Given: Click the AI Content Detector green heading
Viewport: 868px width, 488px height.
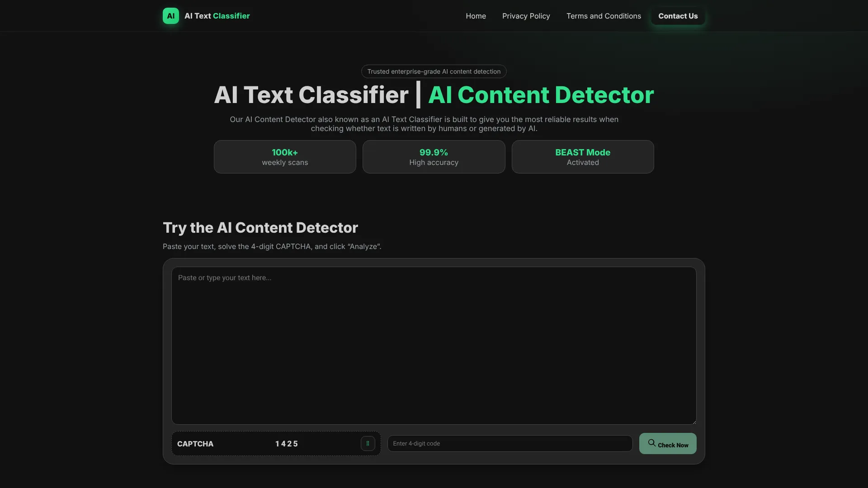Looking at the screenshot, I should [541, 95].
